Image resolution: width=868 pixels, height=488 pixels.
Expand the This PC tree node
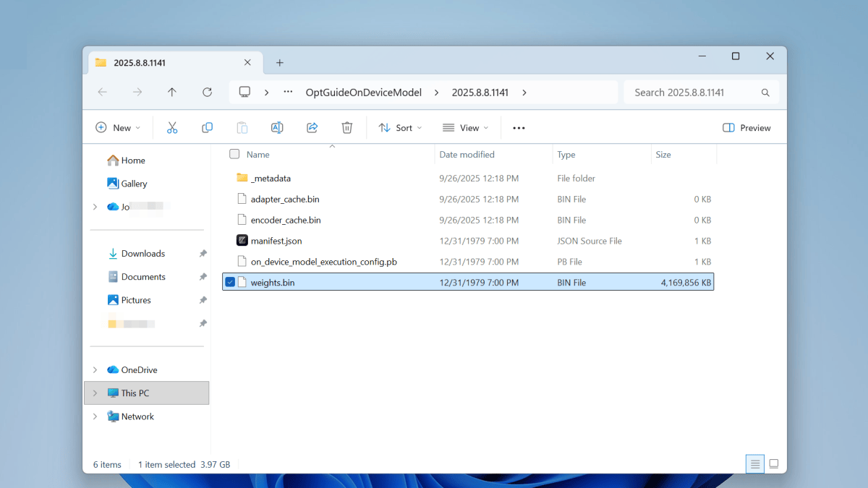[x=95, y=393]
